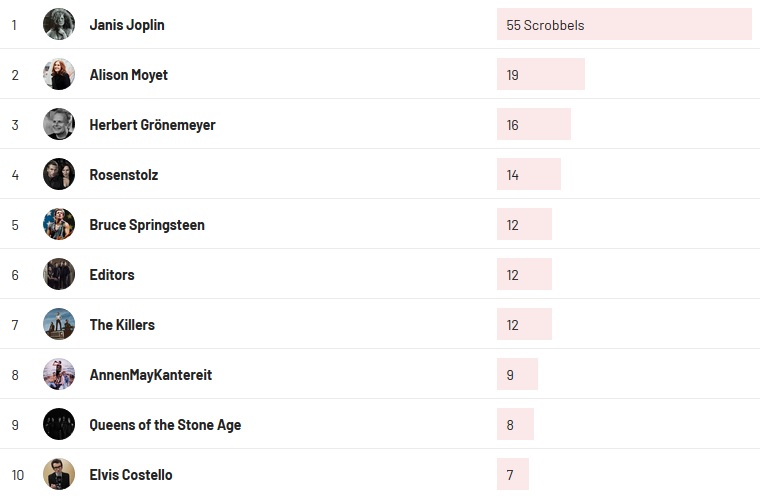Click the Queens of the Stone Age name
The image size is (760, 498).
[165, 425]
